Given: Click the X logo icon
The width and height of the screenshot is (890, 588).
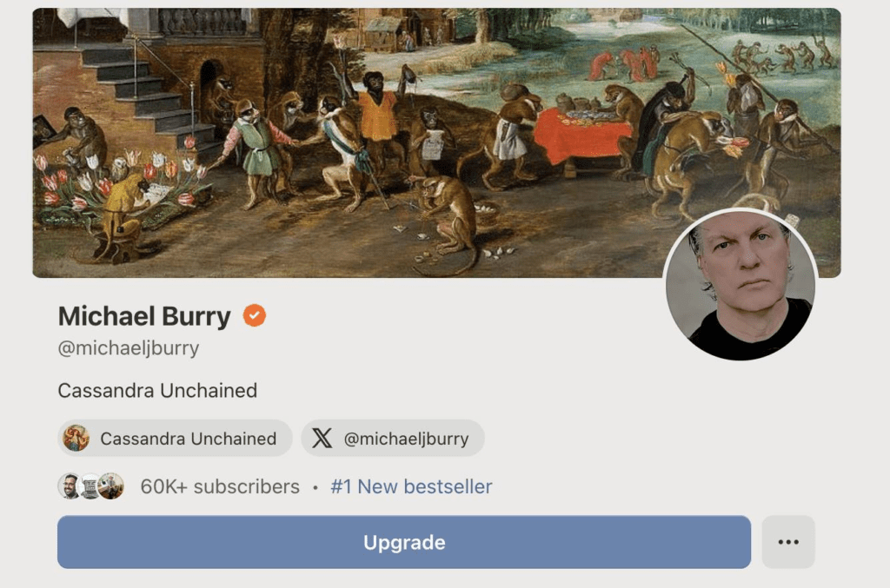Looking at the screenshot, I should pyautogui.click(x=322, y=439).
